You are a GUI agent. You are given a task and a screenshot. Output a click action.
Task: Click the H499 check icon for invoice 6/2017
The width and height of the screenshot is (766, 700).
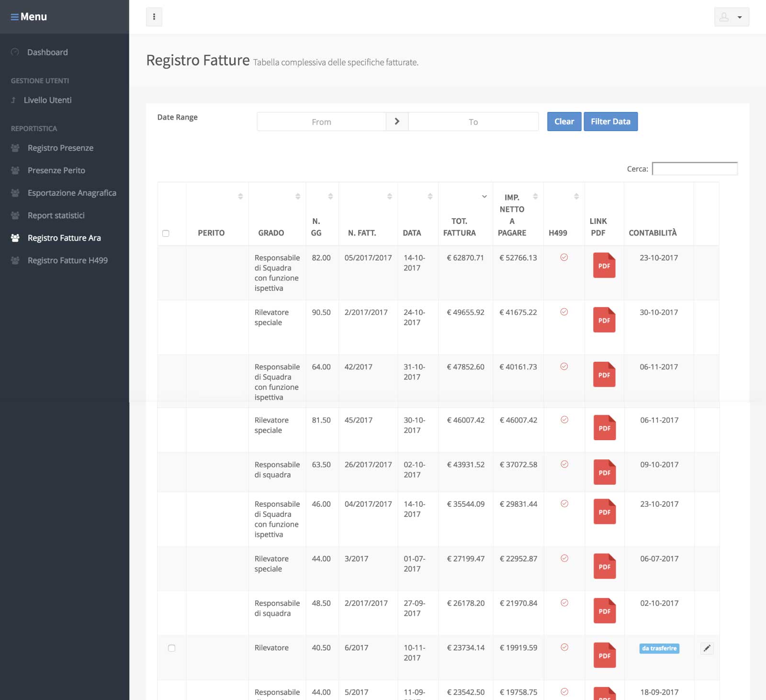tap(564, 647)
